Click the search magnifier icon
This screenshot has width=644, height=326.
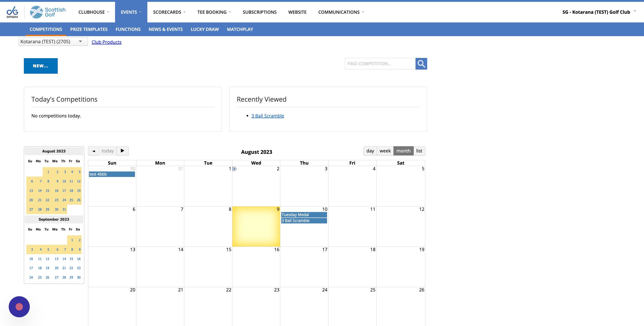tap(421, 64)
